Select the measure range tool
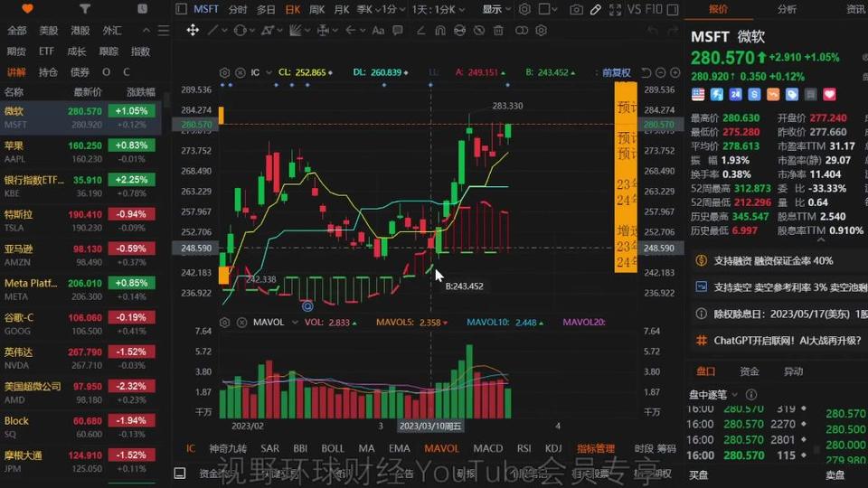 click(324, 31)
